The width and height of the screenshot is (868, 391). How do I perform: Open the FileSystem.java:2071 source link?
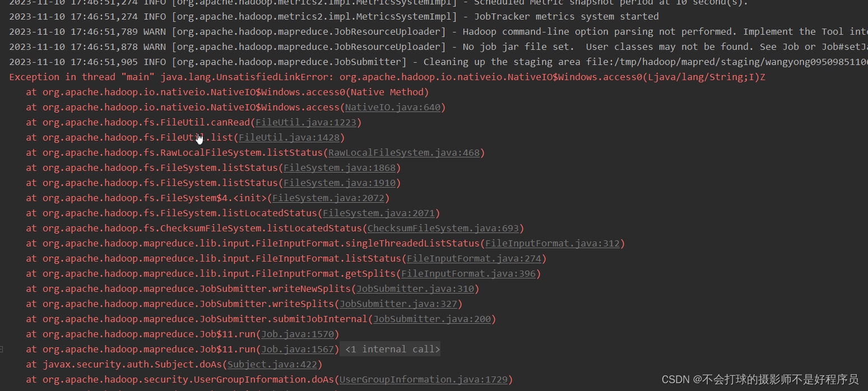tap(379, 213)
